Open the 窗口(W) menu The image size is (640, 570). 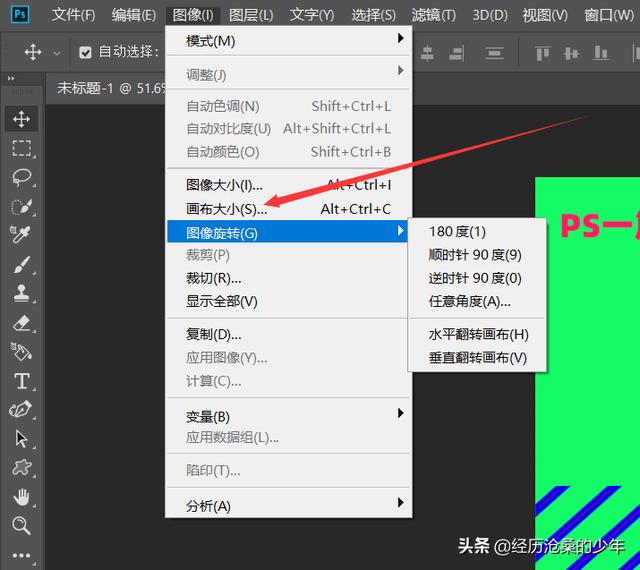coord(609,15)
